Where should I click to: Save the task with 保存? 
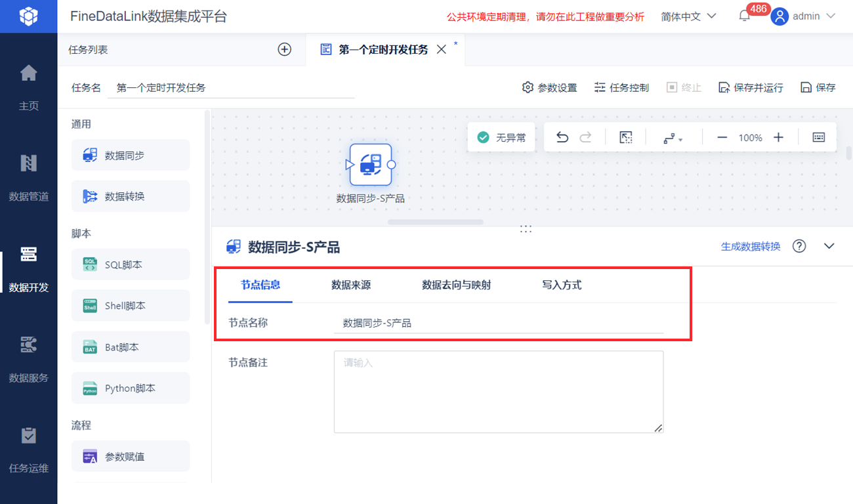(x=818, y=87)
